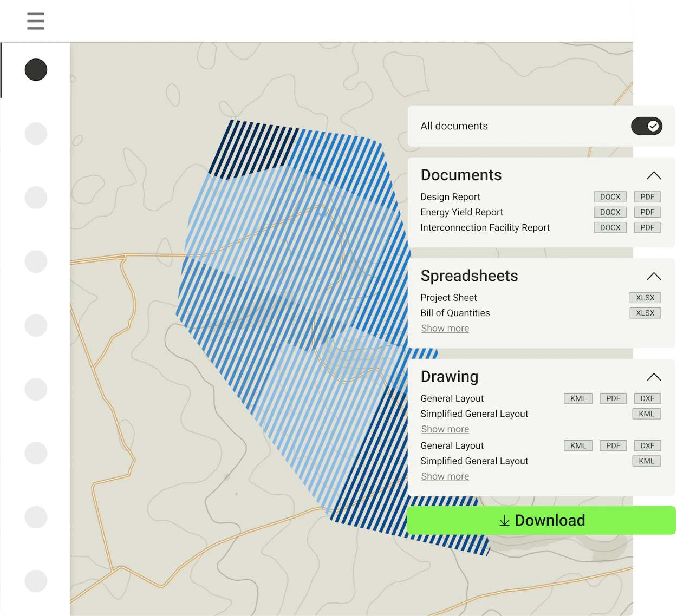Screen dimensions: 677x616
Task: Choose PDF for Energy Yield Report
Action: coord(647,212)
